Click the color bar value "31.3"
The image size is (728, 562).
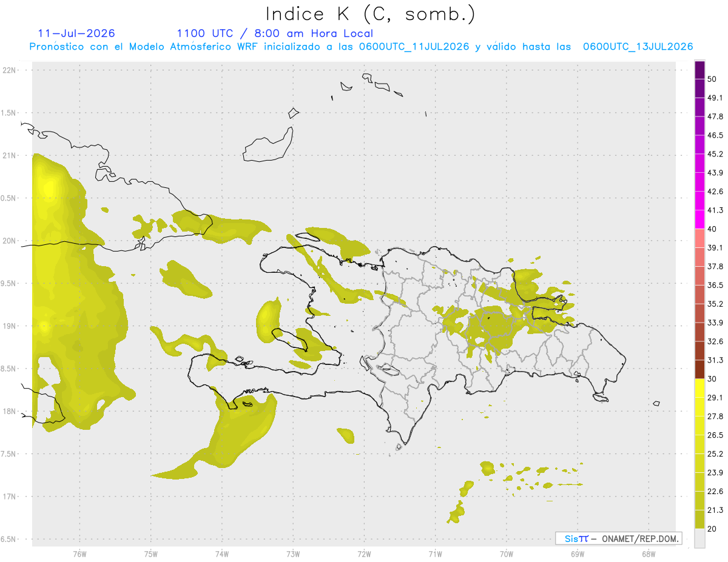click(x=715, y=360)
